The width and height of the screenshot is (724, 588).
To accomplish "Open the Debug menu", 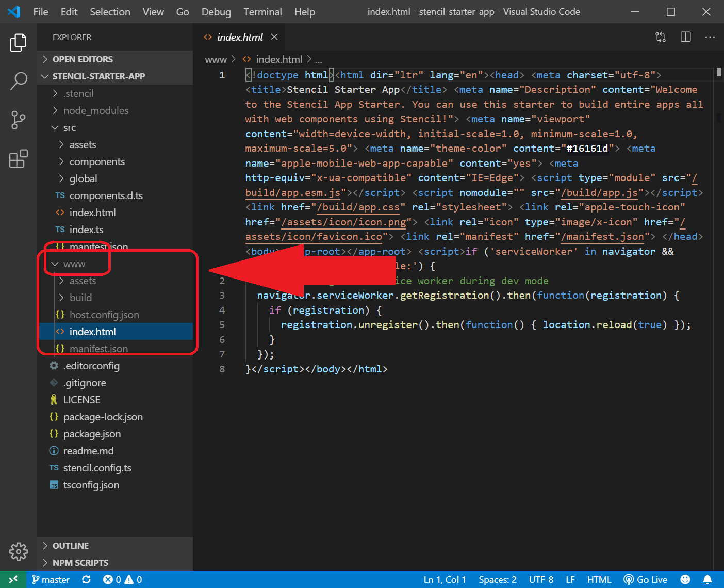I will tap(216, 12).
